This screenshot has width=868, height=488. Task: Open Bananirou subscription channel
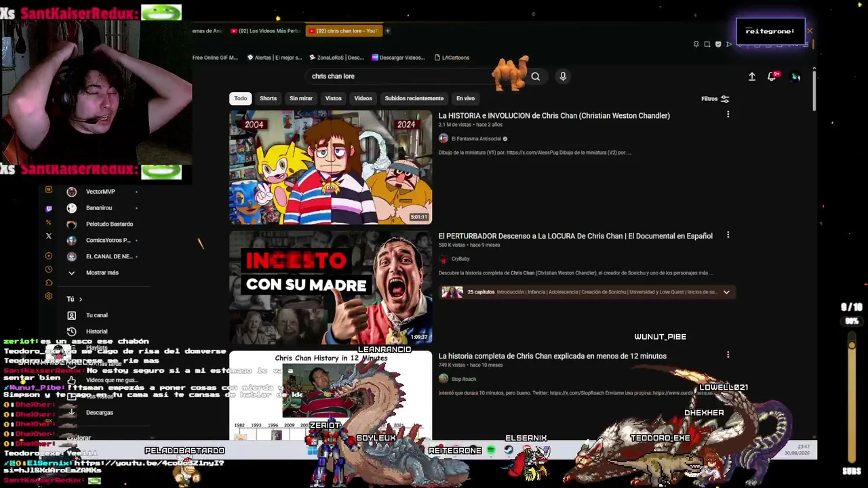(x=99, y=208)
